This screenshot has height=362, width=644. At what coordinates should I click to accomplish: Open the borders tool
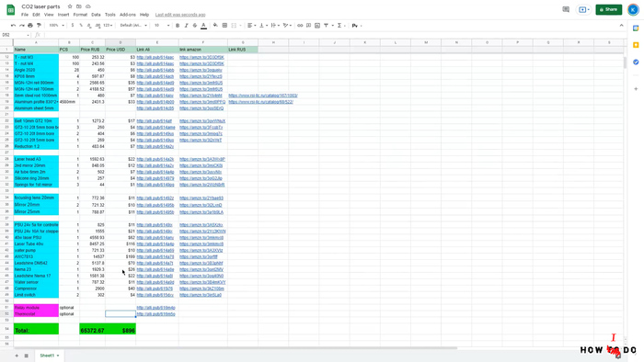(x=224, y=26)
